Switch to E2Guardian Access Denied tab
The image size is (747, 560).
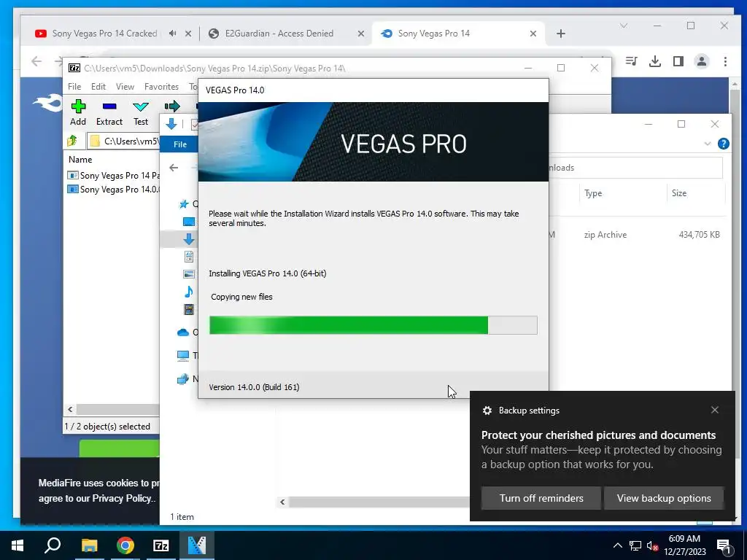click(x=279, y=34)
